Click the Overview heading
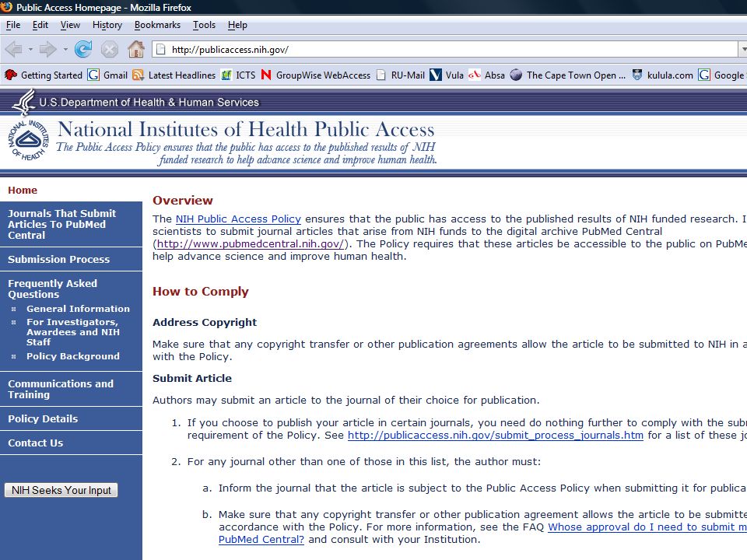The image size is (747, 560). [x=182, y=201]
